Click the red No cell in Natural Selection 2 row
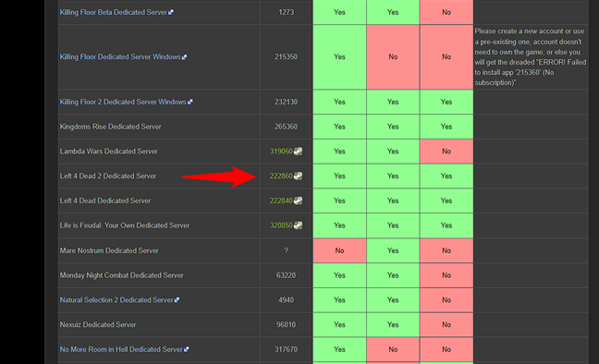 446,300
